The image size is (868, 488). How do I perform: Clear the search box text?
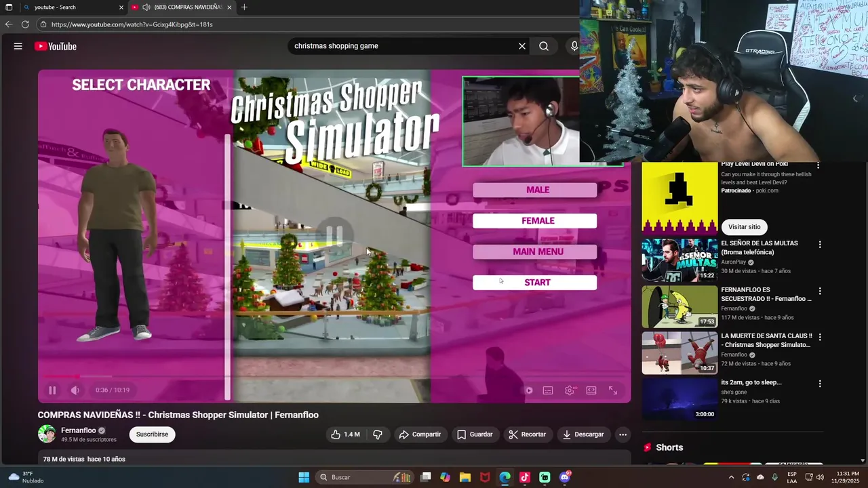tap(522, 46)
